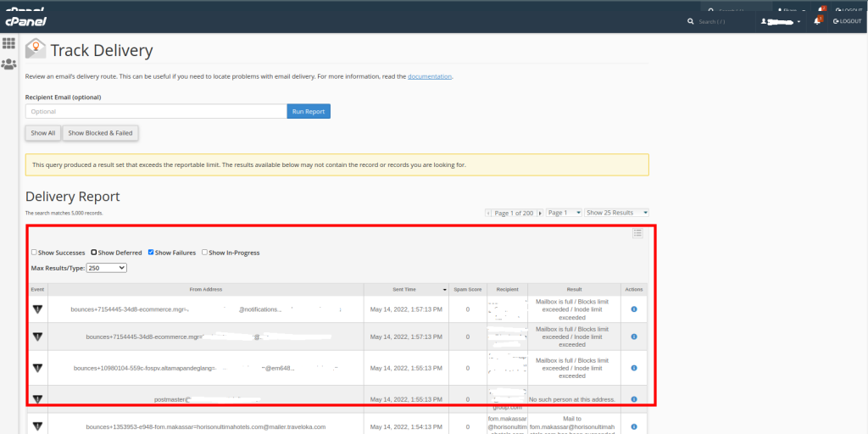This screenshot has height=434, width=868.
Task: Open info icon for the @notifications bounce row
Action: (634, 309)
